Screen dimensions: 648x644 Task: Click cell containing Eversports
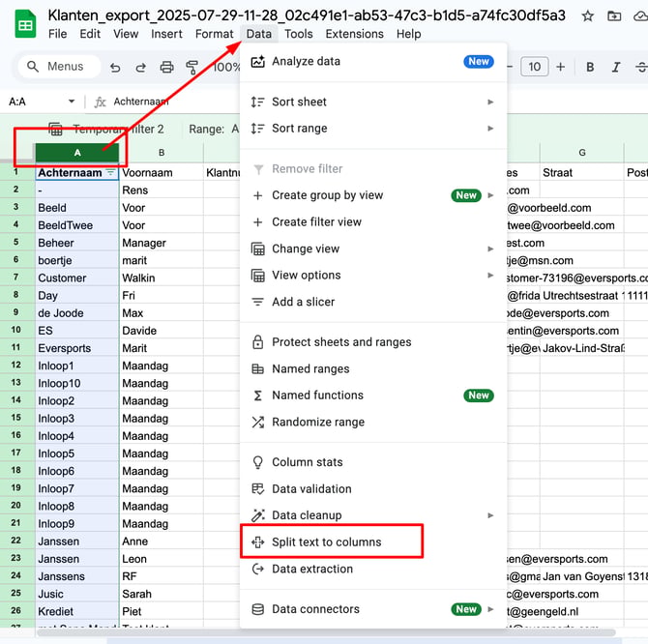point(77,348)
